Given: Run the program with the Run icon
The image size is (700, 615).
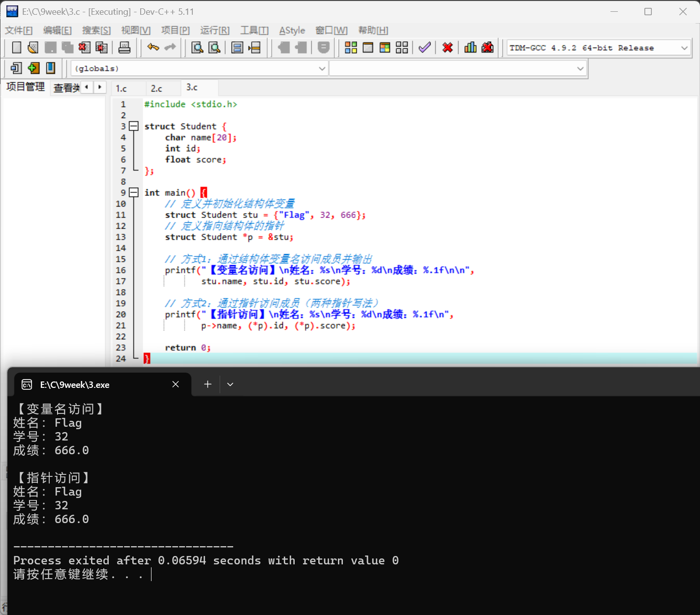Looking at the screenshot, I should tap(368, 48).
